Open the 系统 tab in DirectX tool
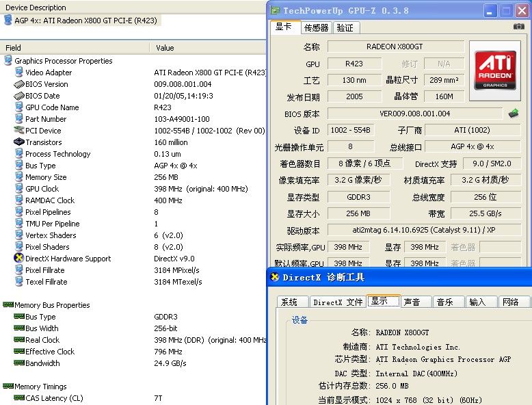The height and width of the screenshot is (405, 532). (292, 302)
